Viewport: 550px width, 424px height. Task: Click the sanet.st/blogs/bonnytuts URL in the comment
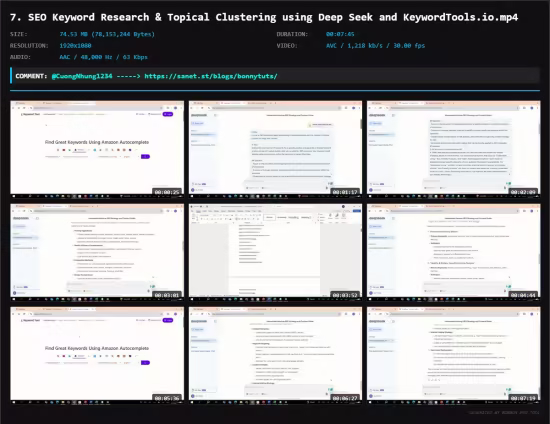tap(211, 76)
